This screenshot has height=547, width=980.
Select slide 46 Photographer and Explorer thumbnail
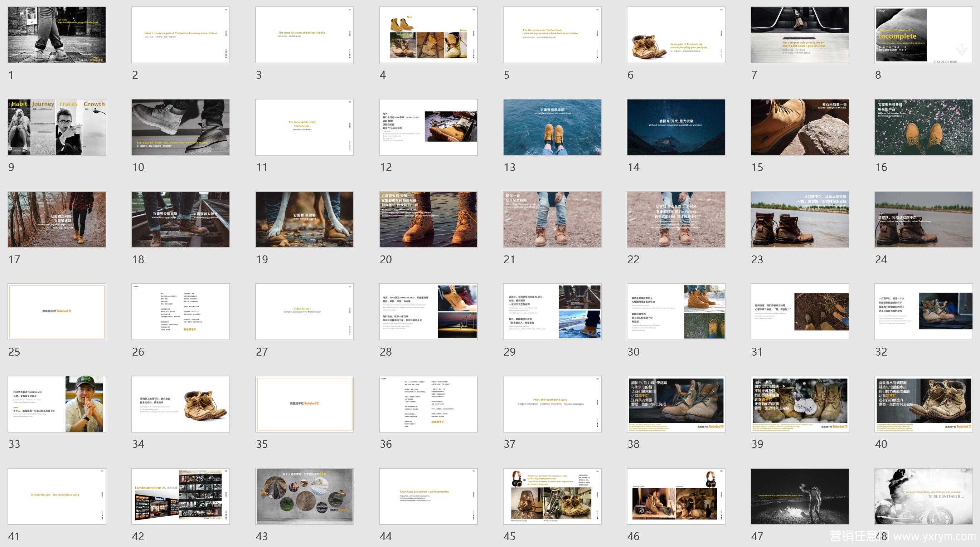pyautogui.click(x=676, y=497)
